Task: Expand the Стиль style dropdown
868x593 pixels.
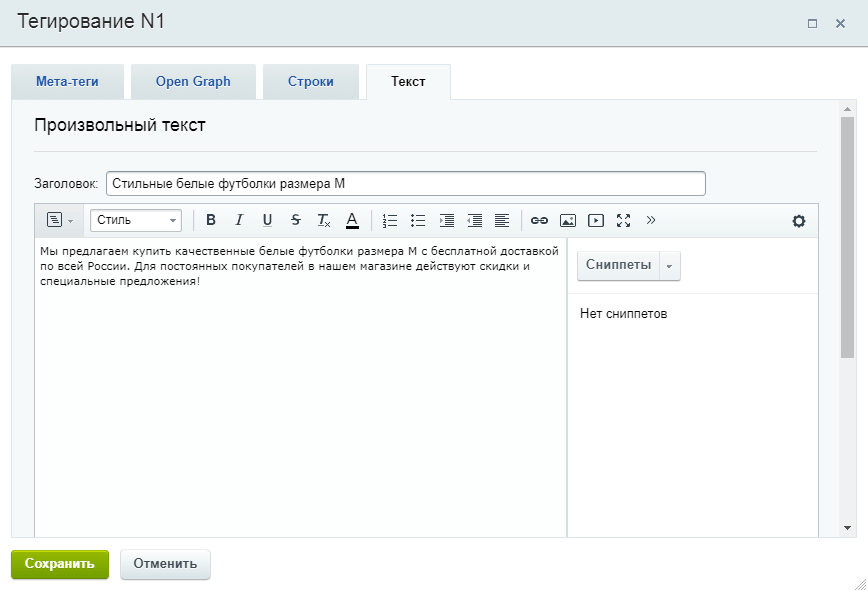Action: pyautogui.click(x=136, y=220)
